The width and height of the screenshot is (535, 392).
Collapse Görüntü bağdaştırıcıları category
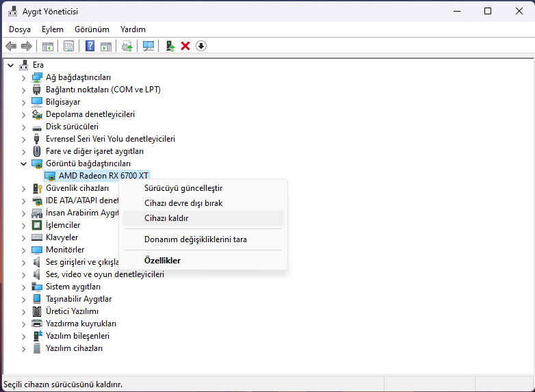[23, 164]
